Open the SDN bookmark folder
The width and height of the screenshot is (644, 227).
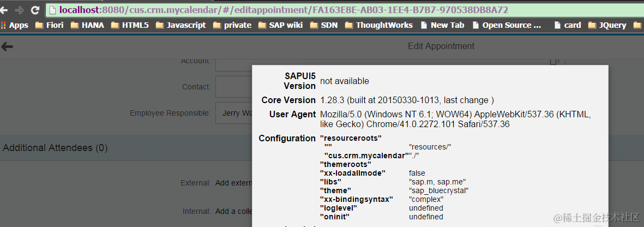[x=324, y=25]
